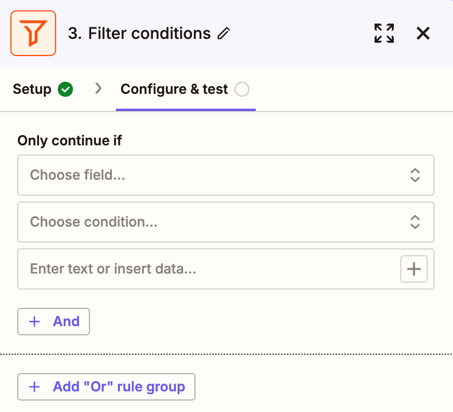453x412 pixels.
Task: Click the up-down arrows on the Choose field box
Action: click(x=415, y=175)
